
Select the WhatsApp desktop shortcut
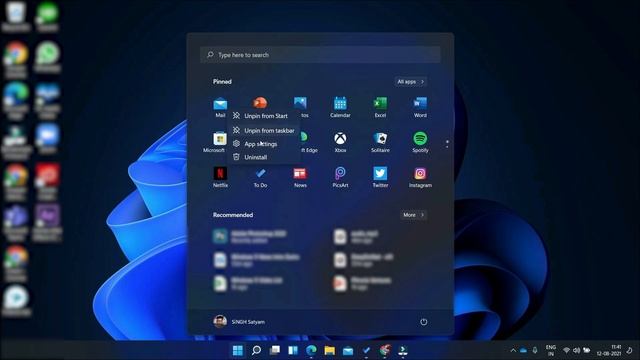coord(47,57)
